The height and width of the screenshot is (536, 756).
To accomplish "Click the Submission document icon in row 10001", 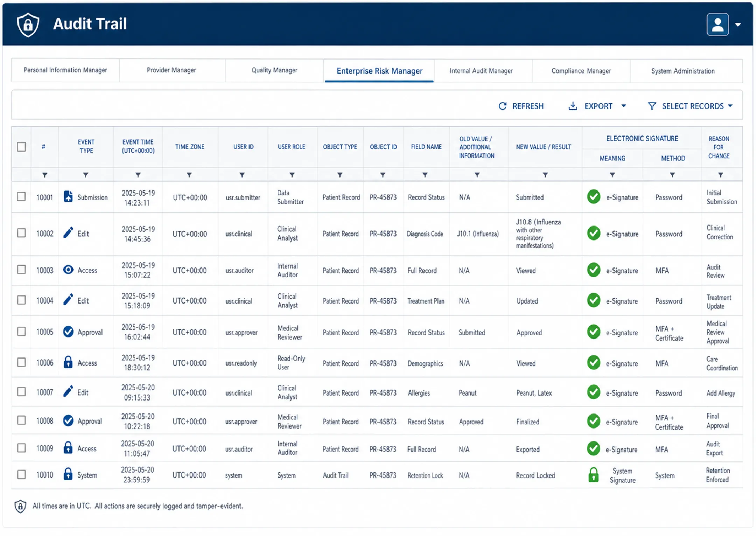I will tap(68, 197).
